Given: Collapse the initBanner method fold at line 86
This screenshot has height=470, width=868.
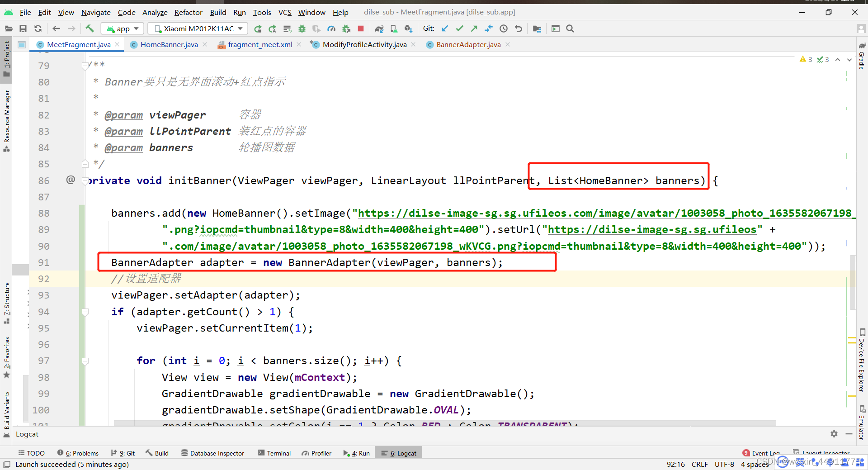Looking at the screenshot, I should (85, 181).
